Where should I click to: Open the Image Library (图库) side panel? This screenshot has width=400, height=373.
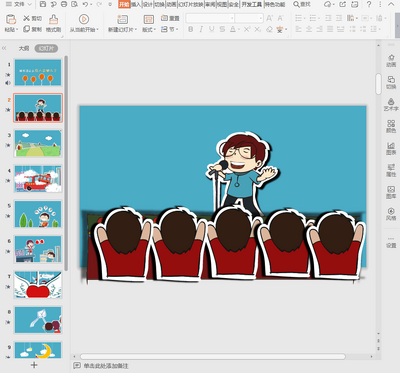point(391,192)
